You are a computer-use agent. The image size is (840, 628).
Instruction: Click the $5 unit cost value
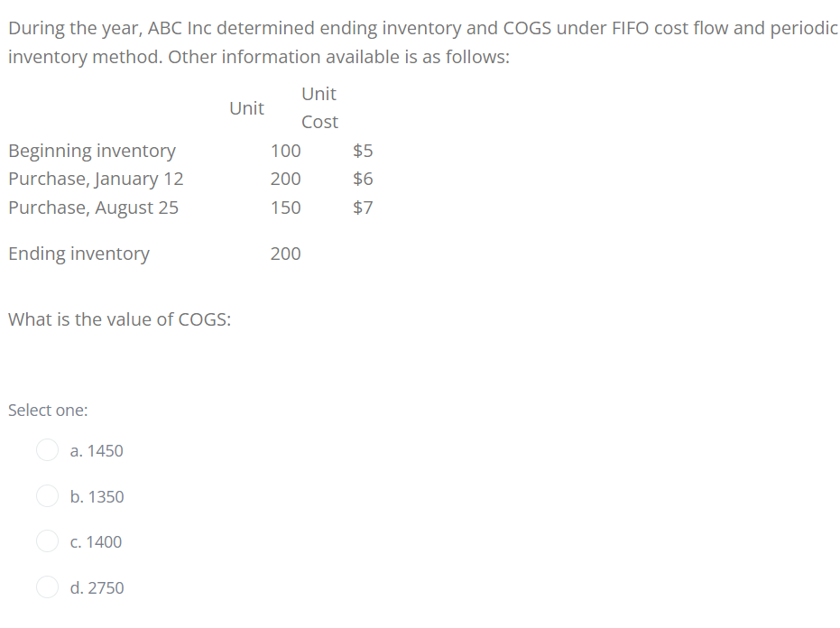364,151
